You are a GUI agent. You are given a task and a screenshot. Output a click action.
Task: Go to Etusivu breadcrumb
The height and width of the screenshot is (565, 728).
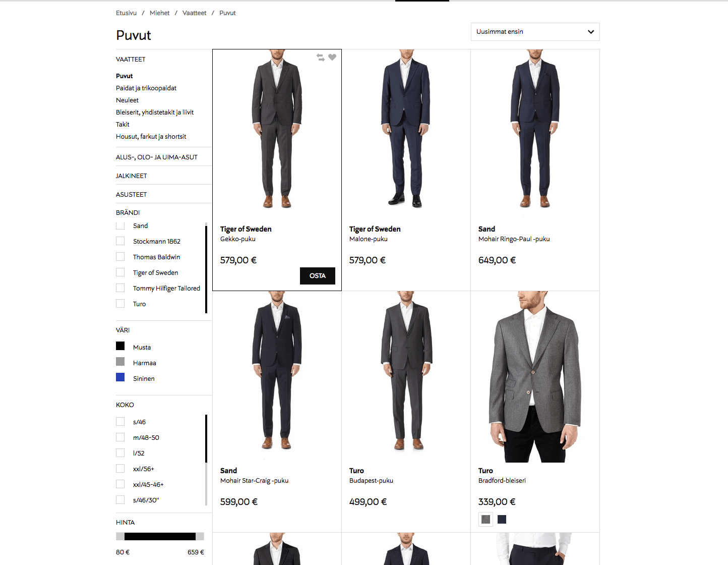[126, 13]
